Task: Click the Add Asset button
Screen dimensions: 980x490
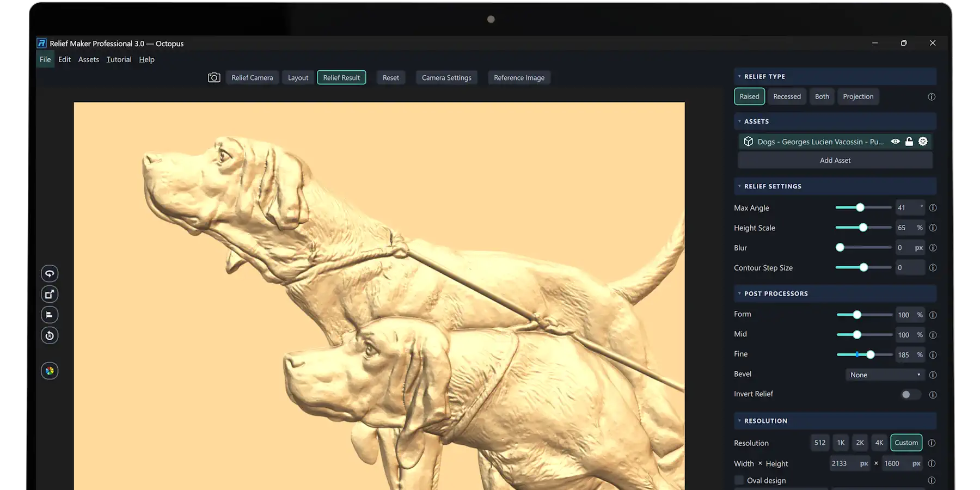Action: pyautogui.click(x=835, y=160)
